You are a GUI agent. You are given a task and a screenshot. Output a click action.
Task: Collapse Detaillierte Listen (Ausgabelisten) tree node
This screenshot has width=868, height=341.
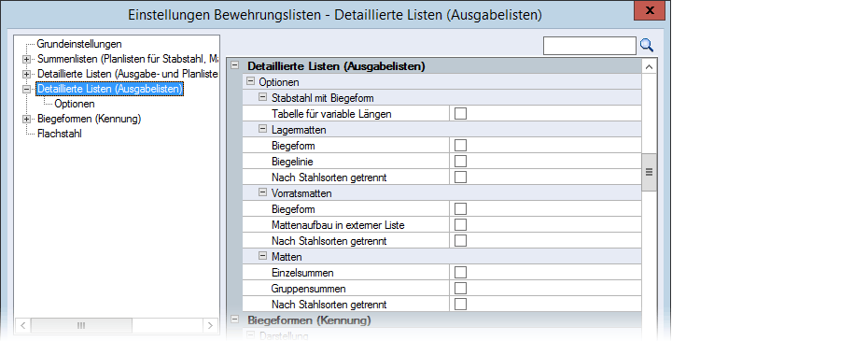coord(26,89)
